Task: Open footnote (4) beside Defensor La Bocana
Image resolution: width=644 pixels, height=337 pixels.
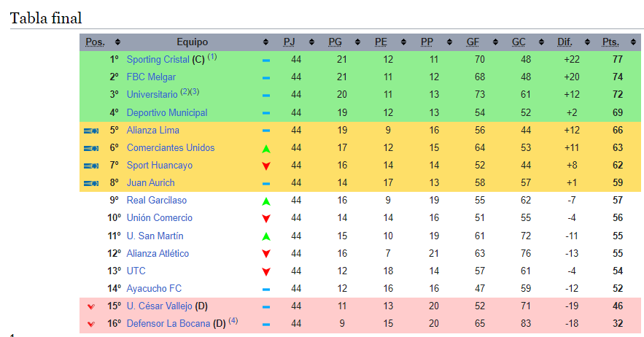Action: click(x=233, y=321)
